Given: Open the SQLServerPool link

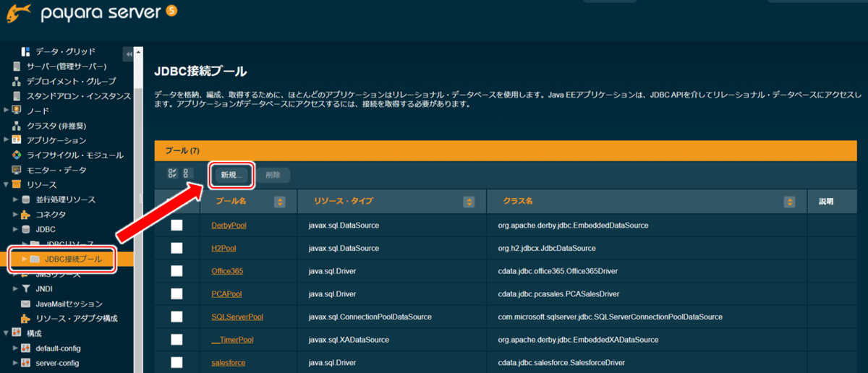Looking at the screenshot, I should [237, 317].
